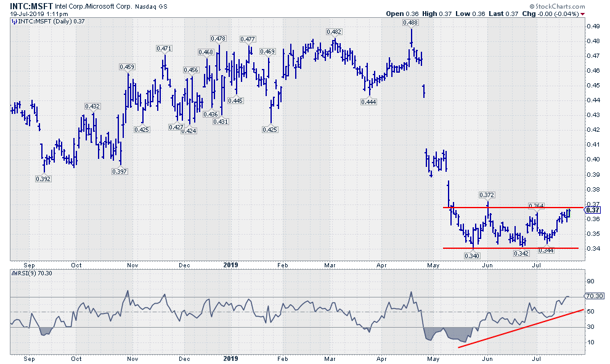This screenshot has height=364, width=610.
Task: Open the StockCharts.com copyright link
Action: tap(557, 6)
